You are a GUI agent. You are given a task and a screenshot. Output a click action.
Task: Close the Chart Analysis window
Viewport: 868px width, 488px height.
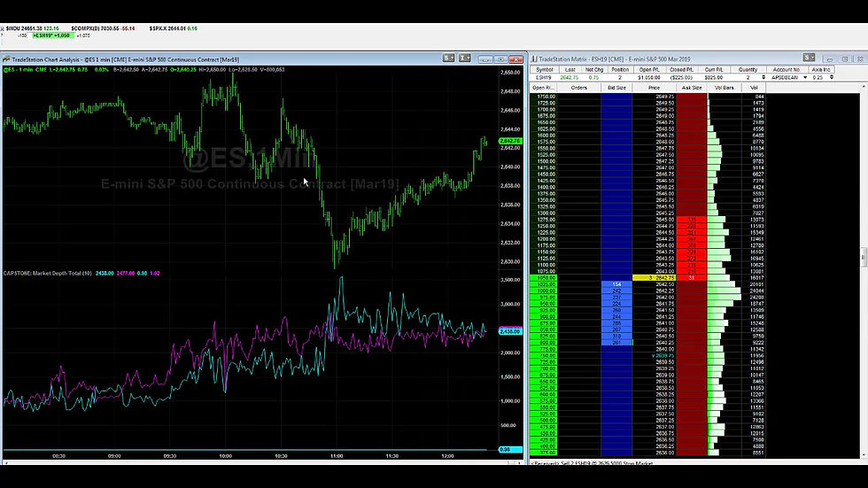click(x=515, y=59)
